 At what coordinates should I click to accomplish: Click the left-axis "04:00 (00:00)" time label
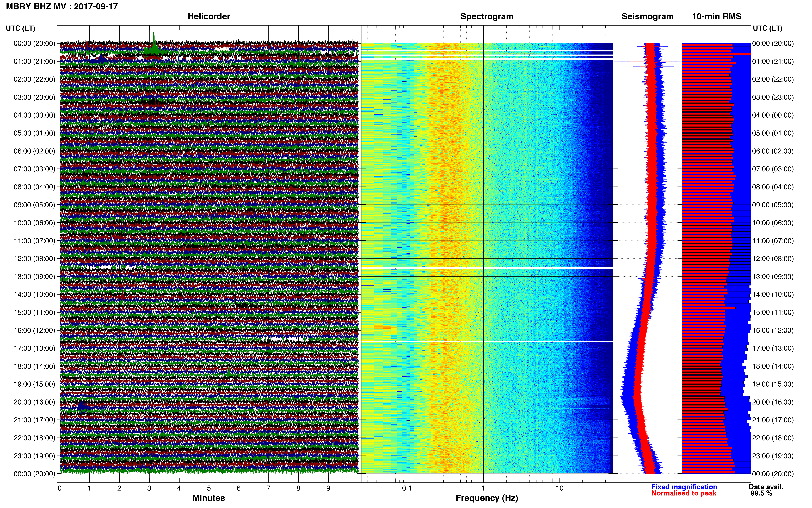34,115
